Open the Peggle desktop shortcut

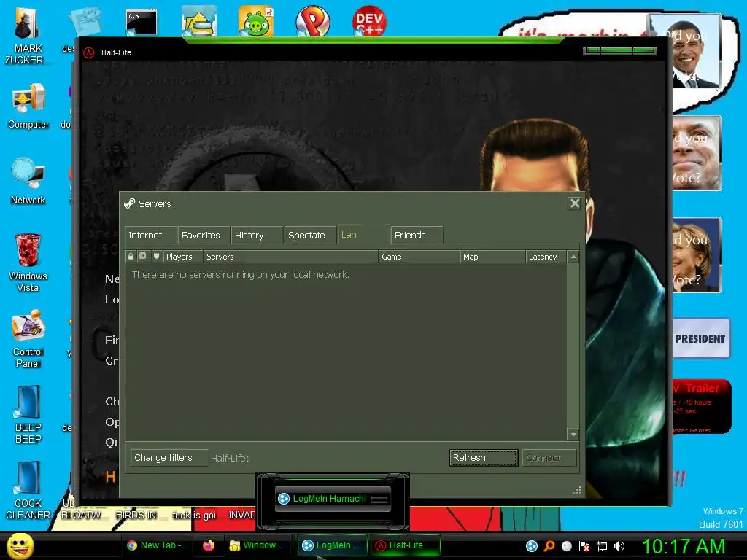(x=312, y=21)
